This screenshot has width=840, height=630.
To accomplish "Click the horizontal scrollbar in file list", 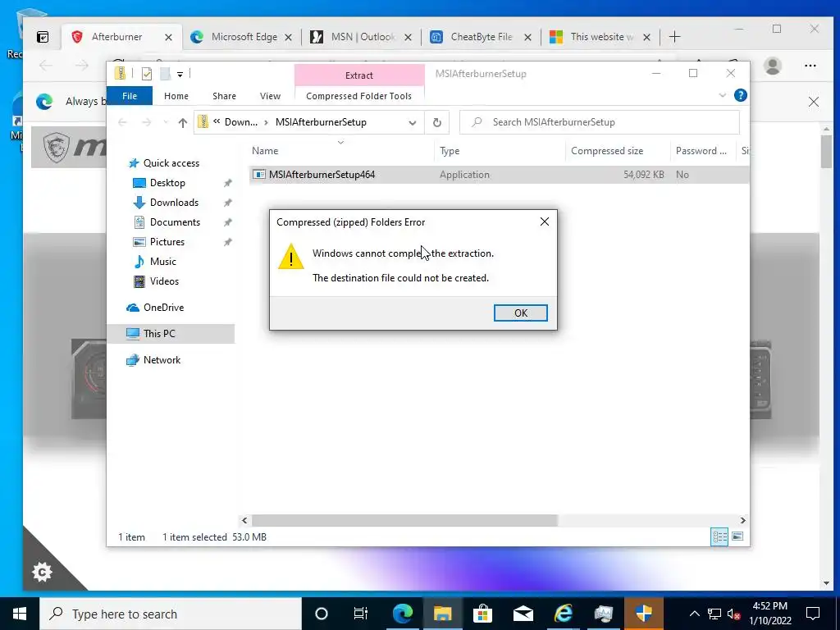I will click(x=404, y=520).
